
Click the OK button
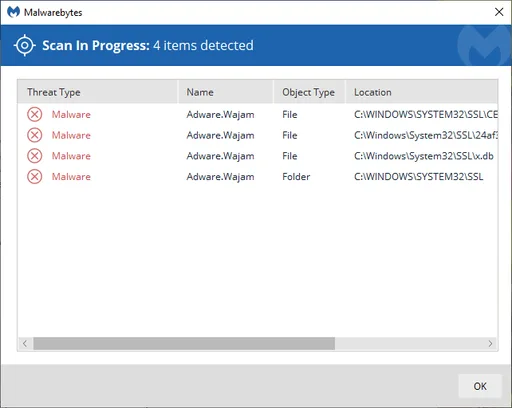click(480, 386)
